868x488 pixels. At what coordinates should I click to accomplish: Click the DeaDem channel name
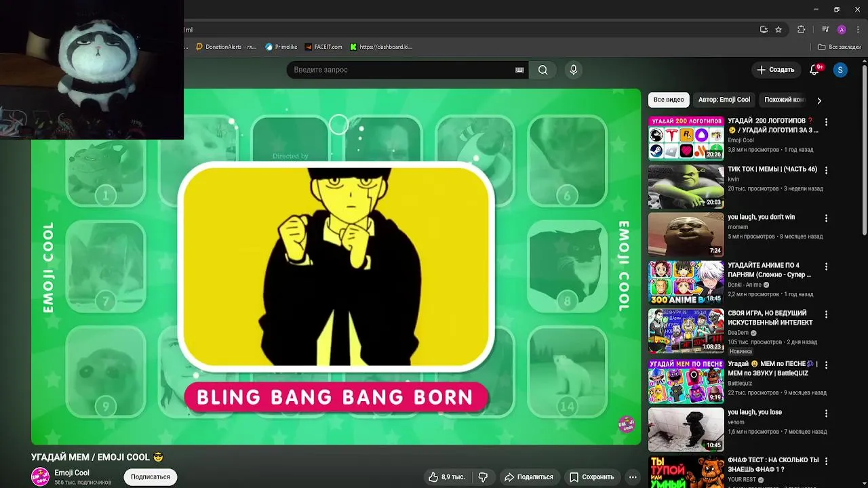pyautogui.click(x=738, y=333)
